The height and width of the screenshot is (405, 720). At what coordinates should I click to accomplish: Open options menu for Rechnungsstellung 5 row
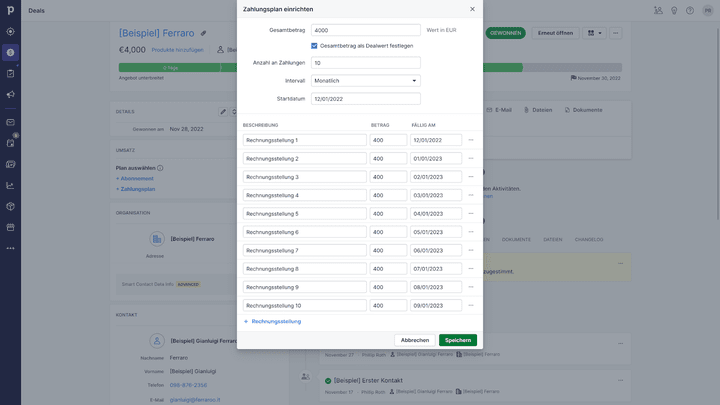point(471,214)
